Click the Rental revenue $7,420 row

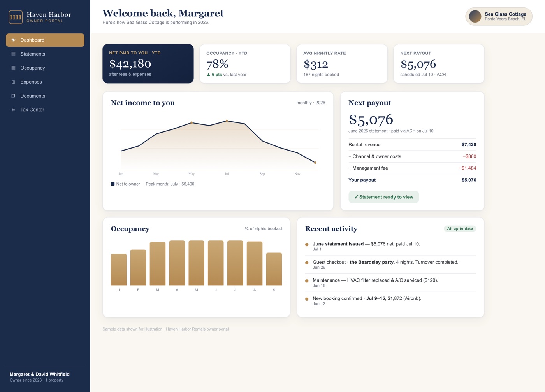(412, 145)
